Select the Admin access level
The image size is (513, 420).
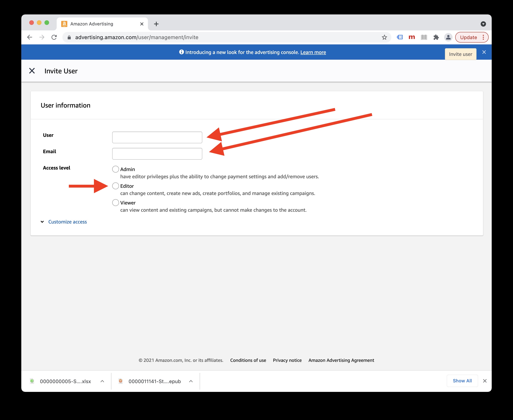115,169
